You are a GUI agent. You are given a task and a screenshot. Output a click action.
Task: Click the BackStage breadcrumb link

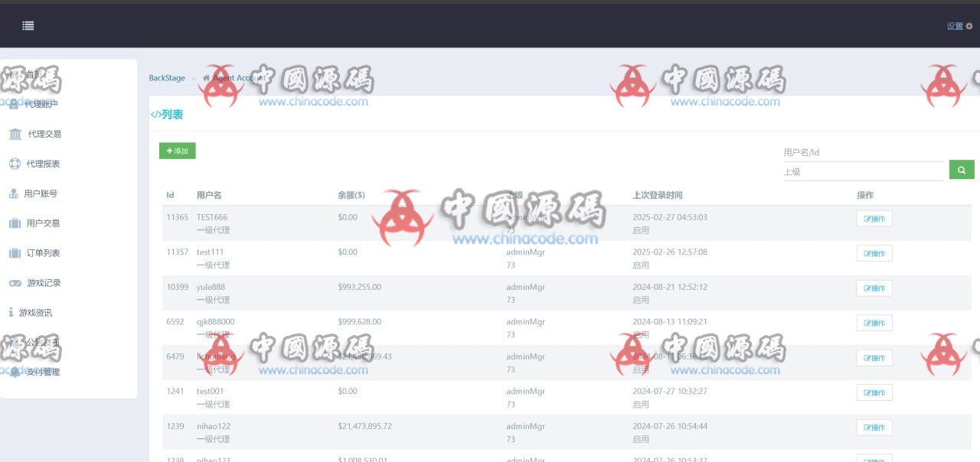point(167,78)
